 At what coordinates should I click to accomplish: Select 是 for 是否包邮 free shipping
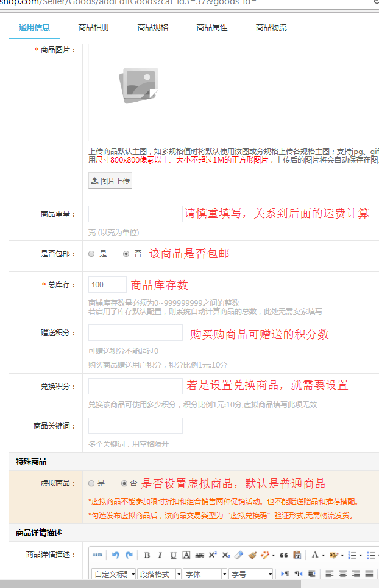[91, 254]
